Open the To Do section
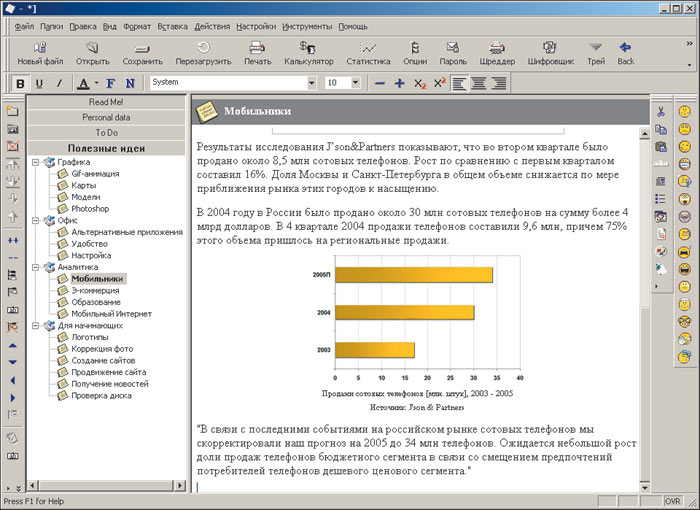This screenshot has width=700, height=510. pos(106,132)
